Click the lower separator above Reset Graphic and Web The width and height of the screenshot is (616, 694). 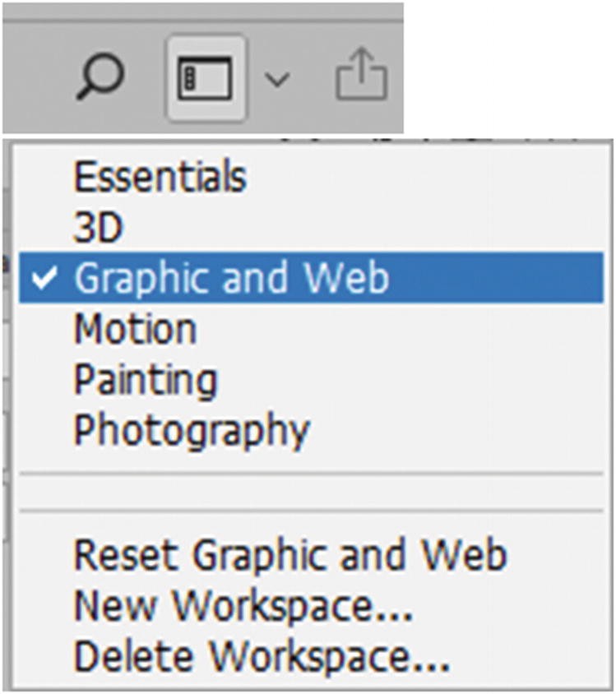(311, 511)
